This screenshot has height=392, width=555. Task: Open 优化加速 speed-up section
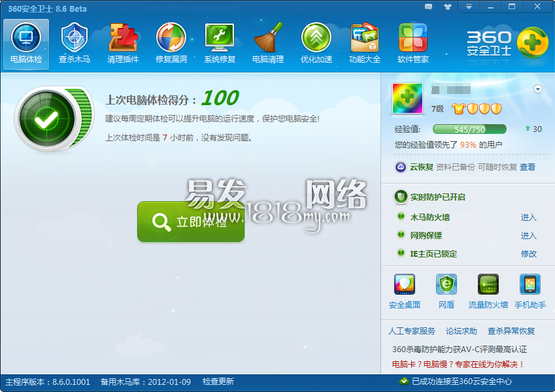click(316, 44)
